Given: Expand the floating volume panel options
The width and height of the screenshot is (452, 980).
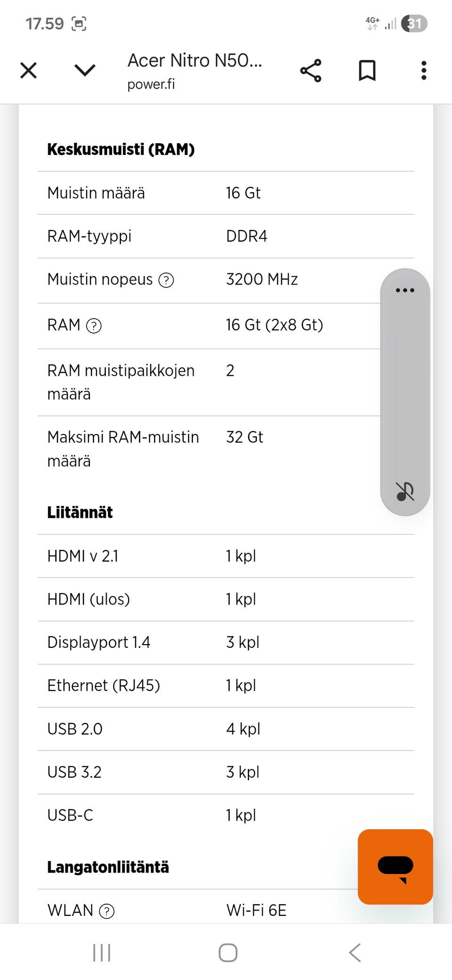Looking at the screenshot, I should pyautogui.click(x=405, y=290).
